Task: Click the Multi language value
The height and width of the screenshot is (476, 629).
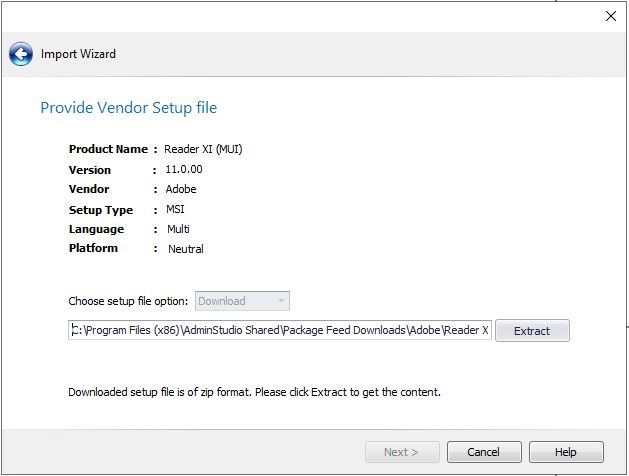Action: point(178,229)
